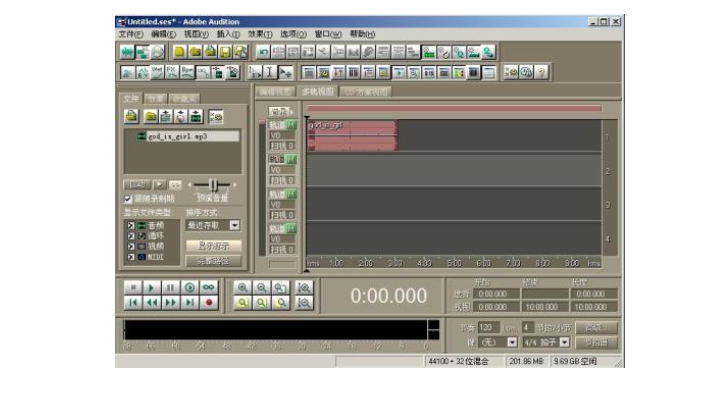Screen dimensions: 727x393
Task: Switch to the CD 方案视图 tab
Action: pyautogui.click(x=366, y=92)
